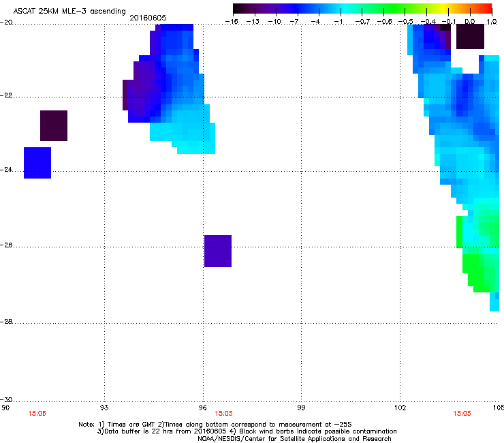Click the red 15:05 time stamp beside longitude 96

click(223, 414)
